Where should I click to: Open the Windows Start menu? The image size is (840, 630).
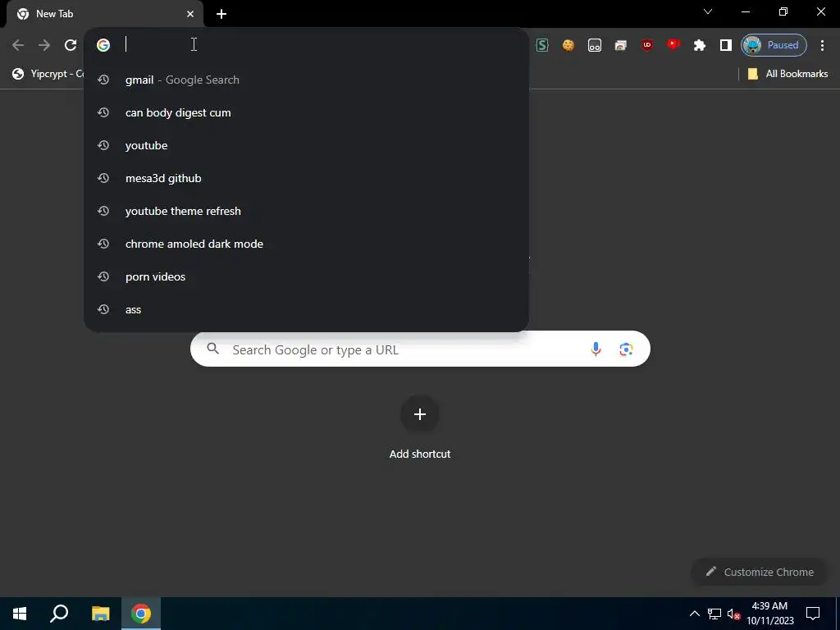click(20, 614)
